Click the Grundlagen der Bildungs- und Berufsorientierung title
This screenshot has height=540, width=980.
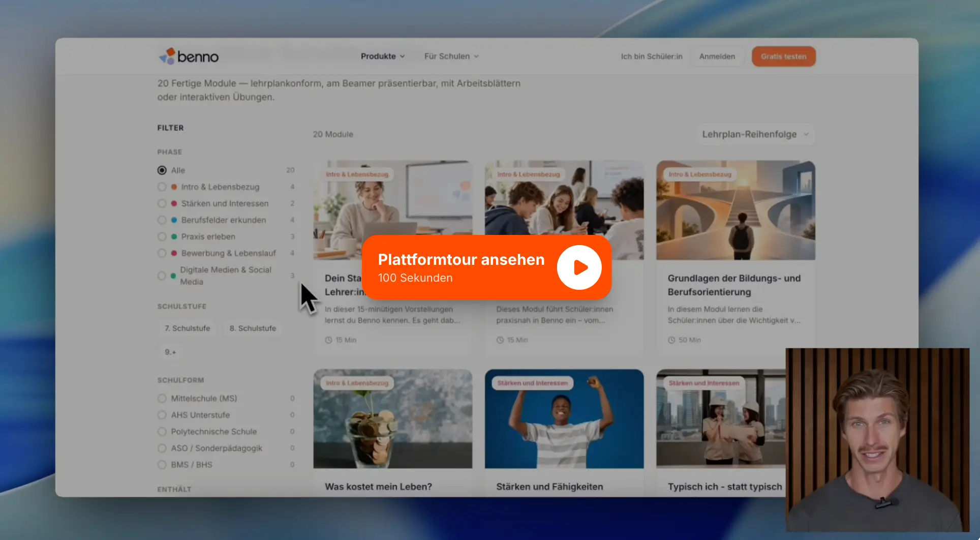coord(734,285)
